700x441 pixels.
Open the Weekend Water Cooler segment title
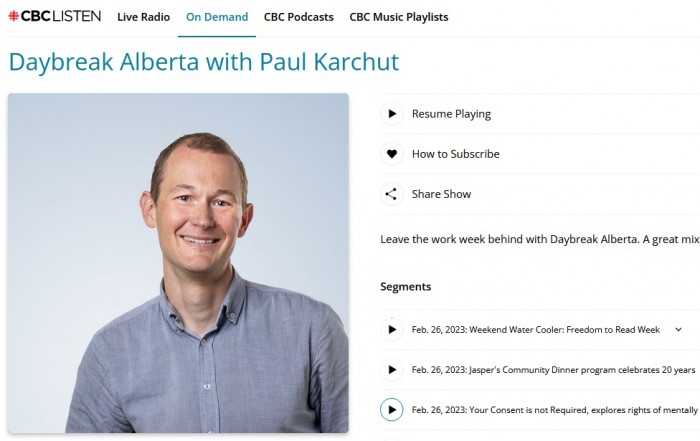(536, 329)
